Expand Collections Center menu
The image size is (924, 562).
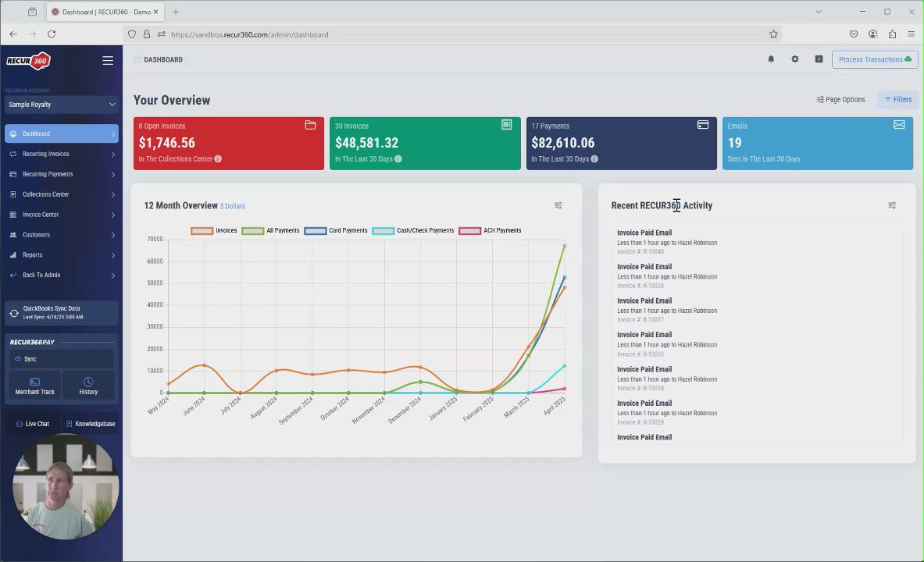(x=61, y=194)
